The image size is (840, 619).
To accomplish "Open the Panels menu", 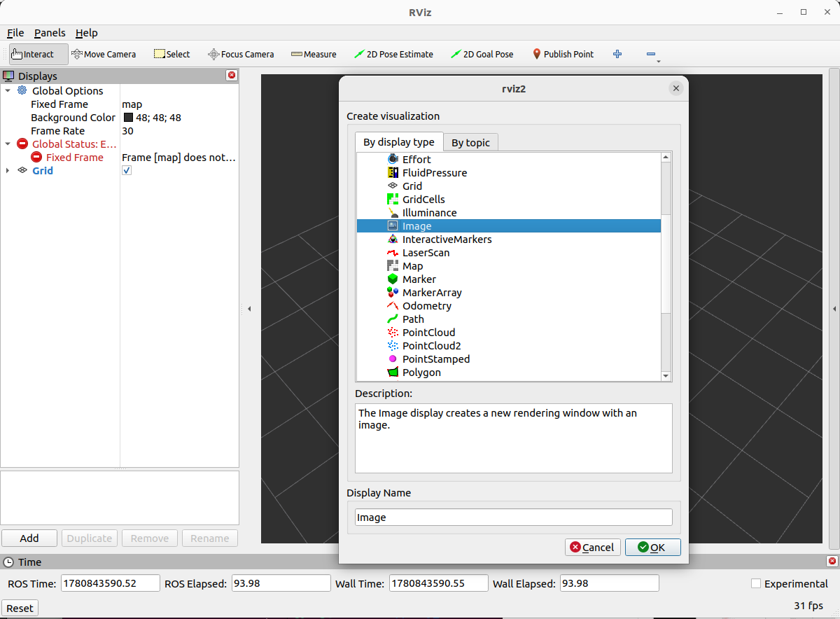I will click(x=50, y=32).
